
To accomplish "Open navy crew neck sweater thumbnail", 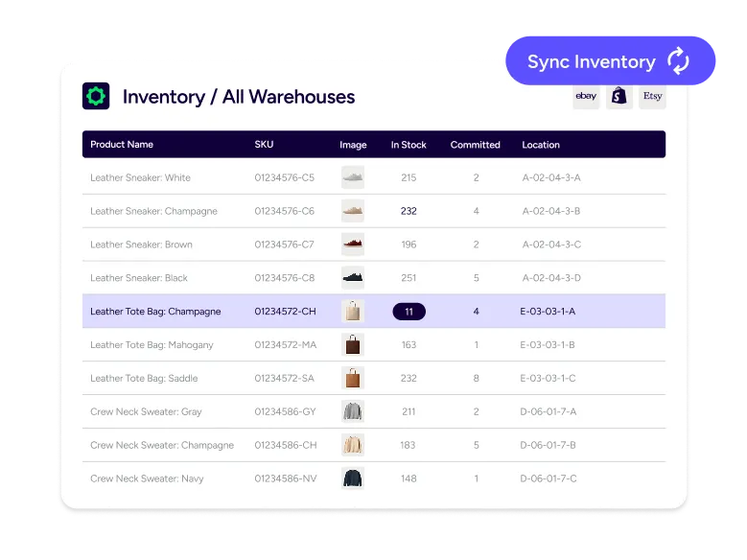I will [353, 478].
